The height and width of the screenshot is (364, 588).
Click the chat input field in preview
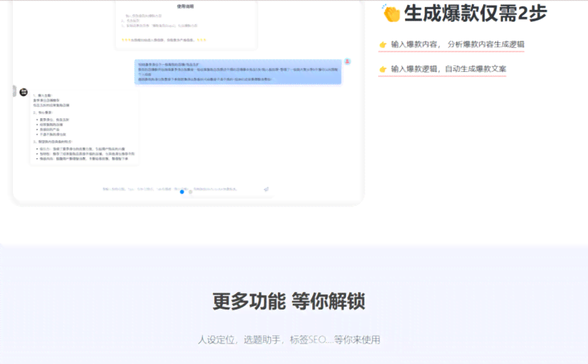coord(186,189)
